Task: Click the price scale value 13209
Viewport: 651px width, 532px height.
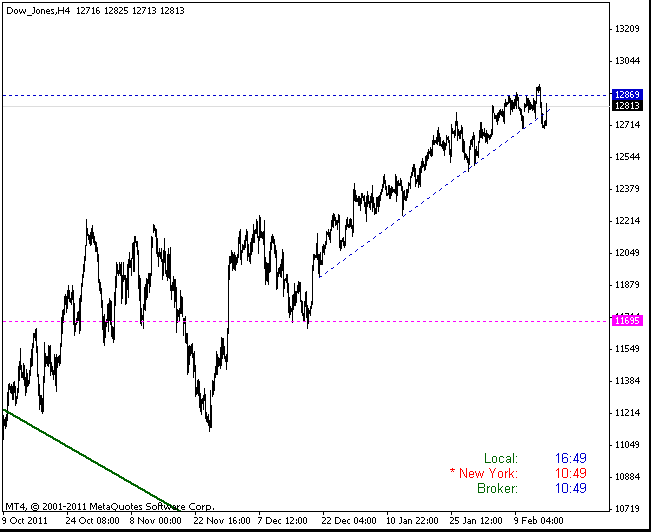Action: 627,29
